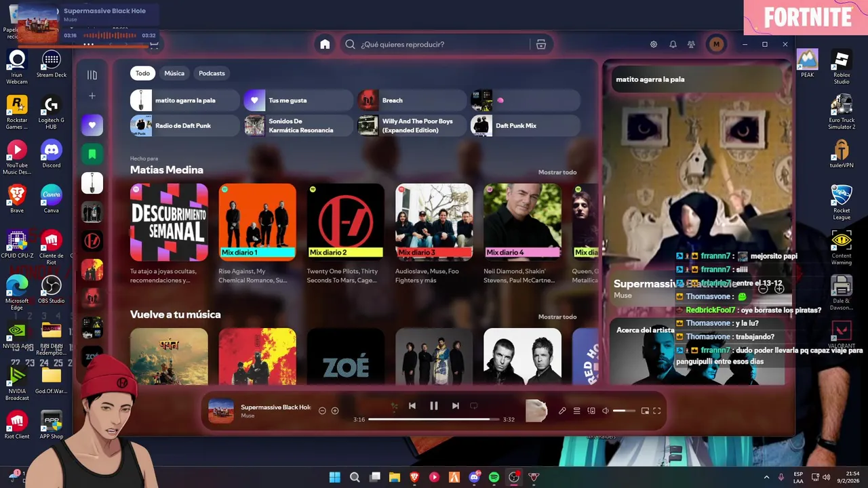Image resolution: width=868 pixels, height=488 pixels.
Task: Open Liked Songs in the sidebar
Action: pyautogui.click(x=92, y=125)
